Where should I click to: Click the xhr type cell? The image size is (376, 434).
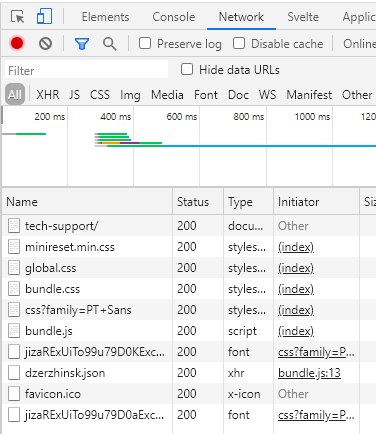(236, 373)
